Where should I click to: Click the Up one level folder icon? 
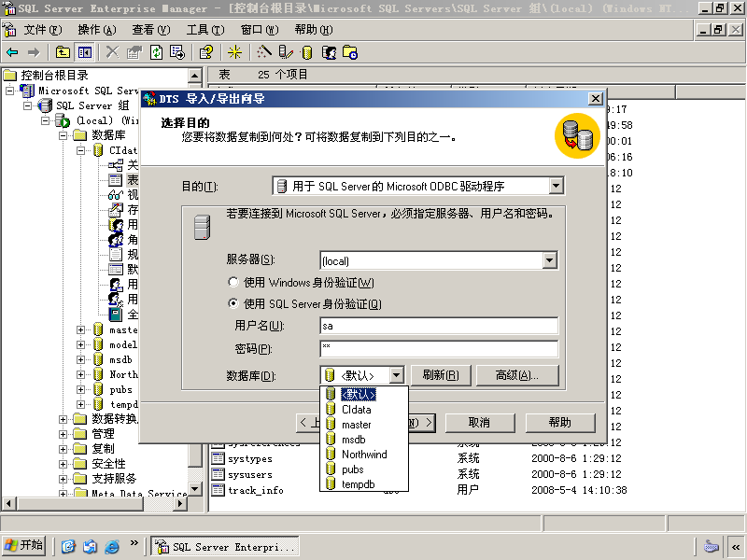tap(63, 52)
